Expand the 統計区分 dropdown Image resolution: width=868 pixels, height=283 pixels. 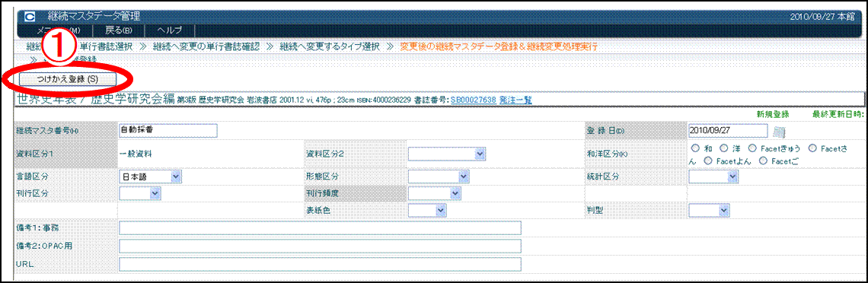click(713, 176)
